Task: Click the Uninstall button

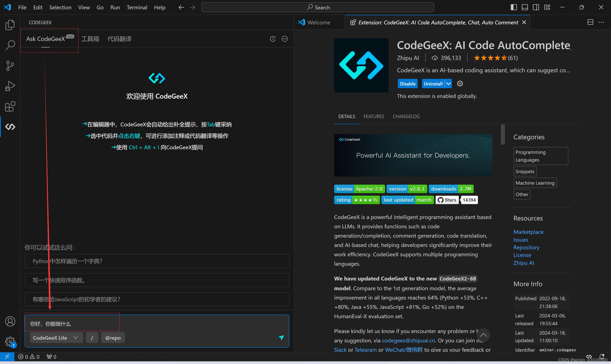Action: 433,84
